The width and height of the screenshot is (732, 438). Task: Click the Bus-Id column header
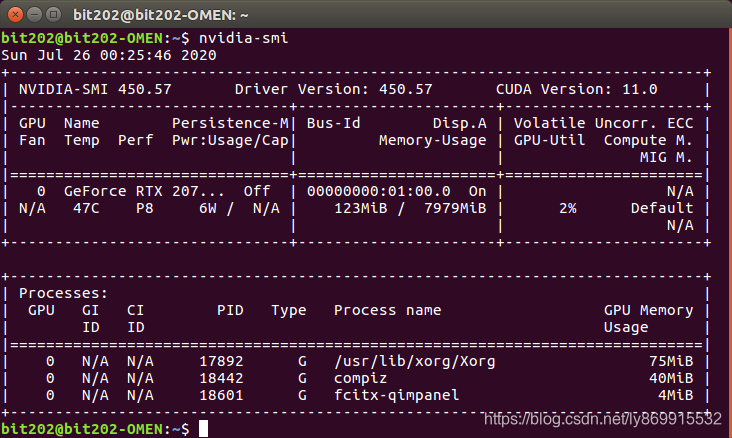(x=333, y=123)
